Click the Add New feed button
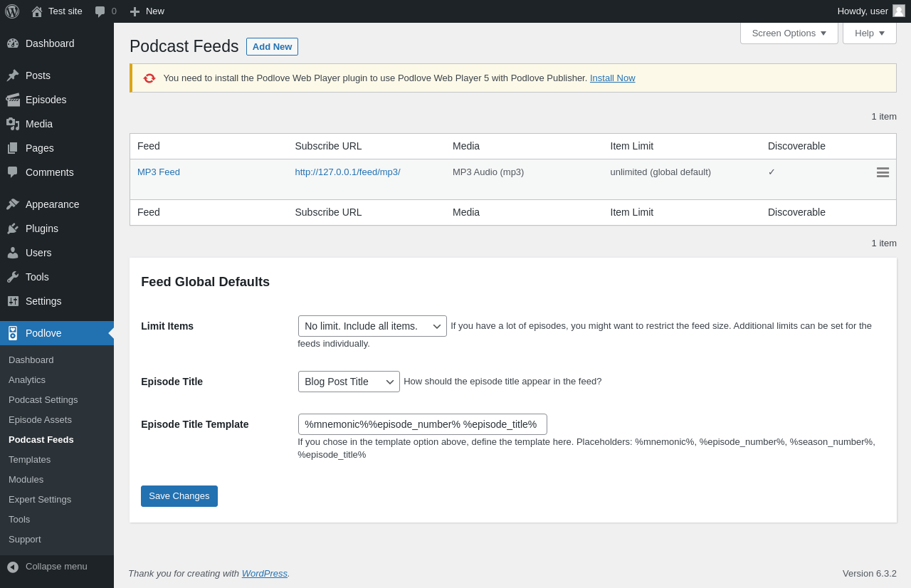Screen dimensions: 911x588 tap(272, 47)
